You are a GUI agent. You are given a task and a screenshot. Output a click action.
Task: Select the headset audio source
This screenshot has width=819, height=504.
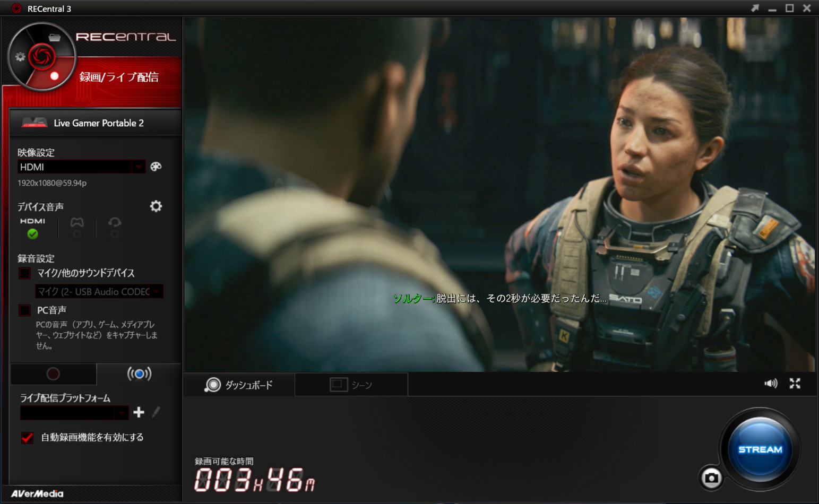coord(115,228)
